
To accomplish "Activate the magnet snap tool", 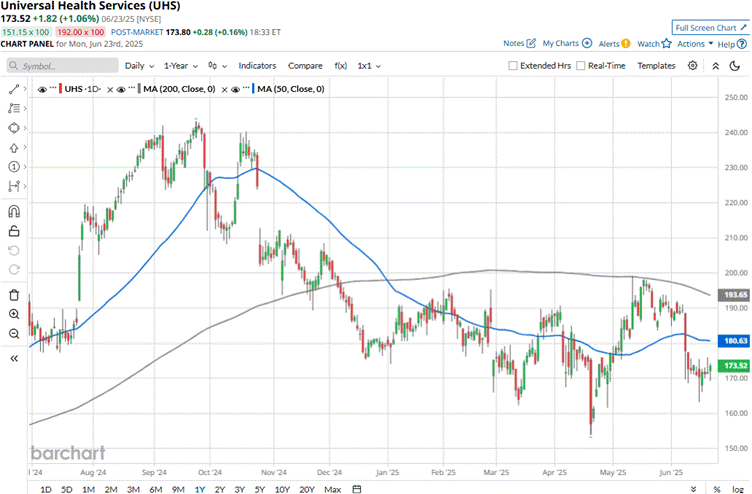I will coord(14,212).
